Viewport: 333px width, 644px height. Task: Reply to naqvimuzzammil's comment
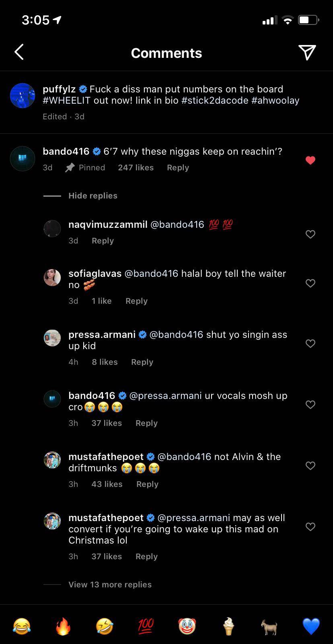[x=103, y=241]
